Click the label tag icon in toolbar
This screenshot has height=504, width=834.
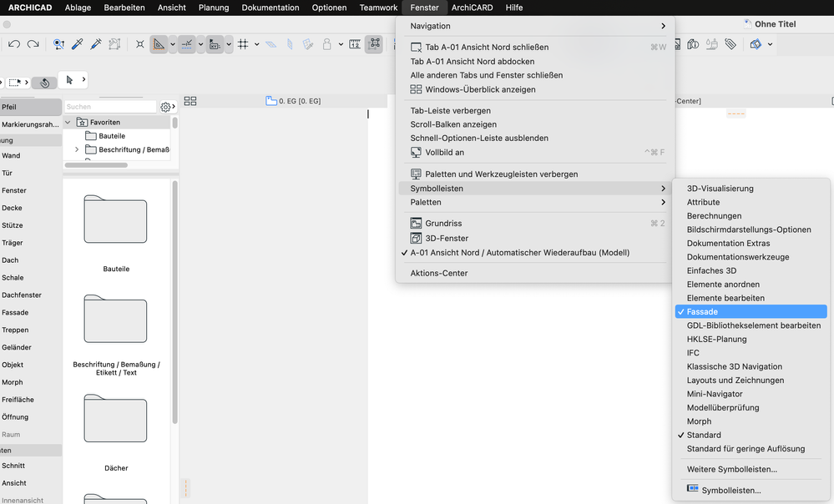click(x=730, y=44)
